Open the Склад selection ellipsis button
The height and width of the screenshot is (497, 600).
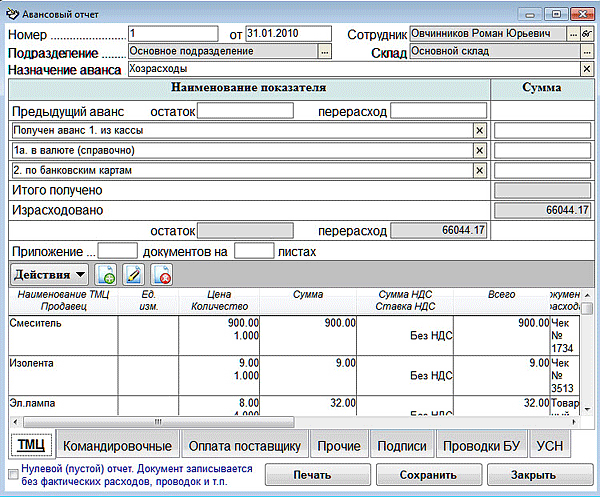tap(587, 52)
